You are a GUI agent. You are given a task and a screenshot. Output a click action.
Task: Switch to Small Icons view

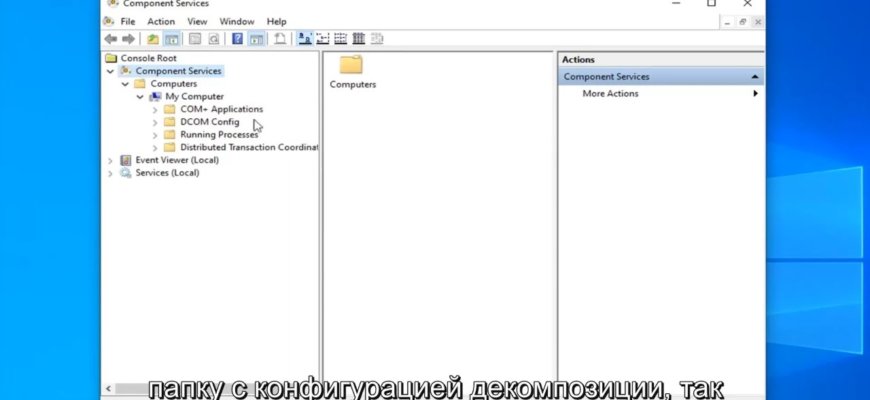322,39
